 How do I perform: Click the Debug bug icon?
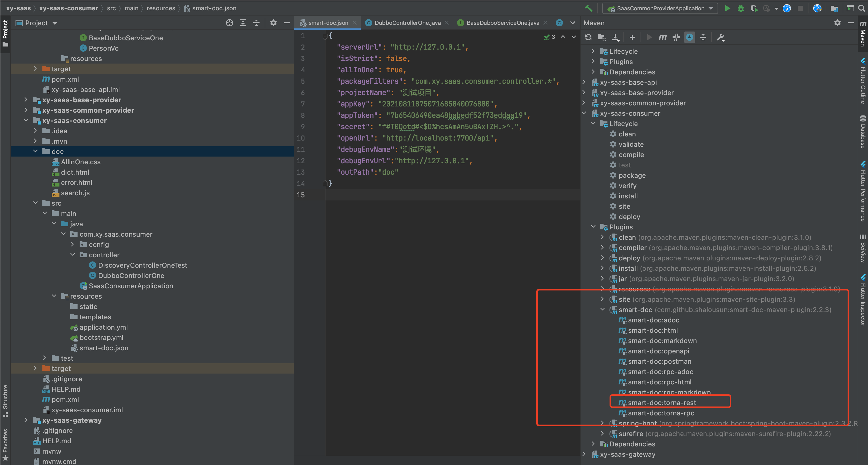(x=741, y=9)
